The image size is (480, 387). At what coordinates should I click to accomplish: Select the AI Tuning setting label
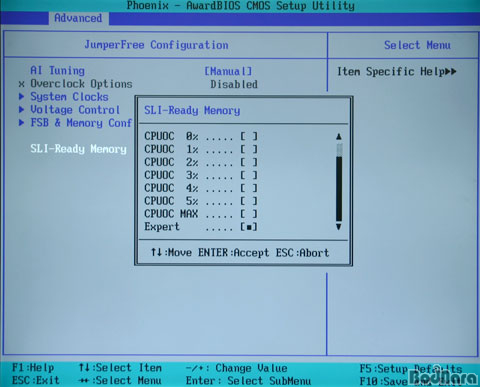pos(57,71)
